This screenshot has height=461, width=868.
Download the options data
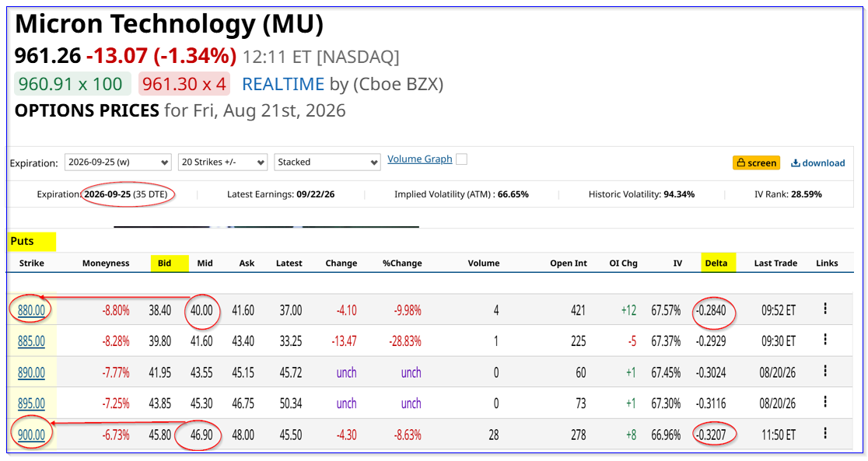817,162
